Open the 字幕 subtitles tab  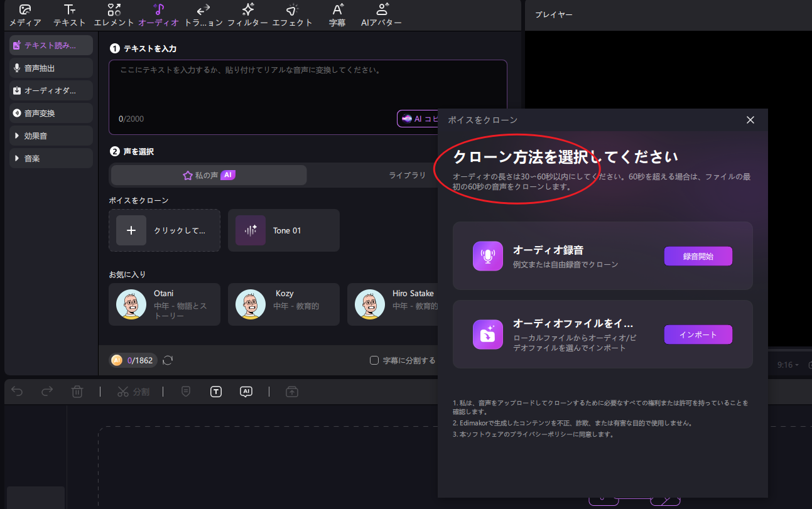[x=337, y=16]
